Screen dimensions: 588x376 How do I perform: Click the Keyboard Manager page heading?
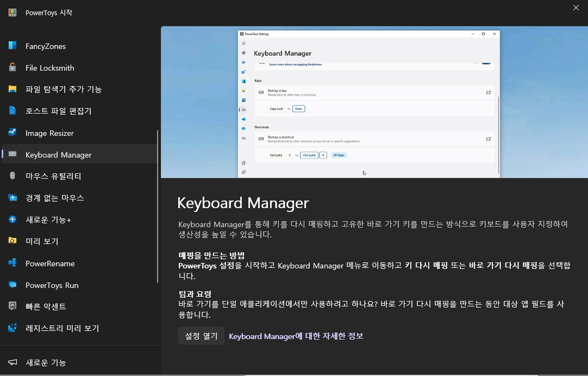click(x=243, y=203)
